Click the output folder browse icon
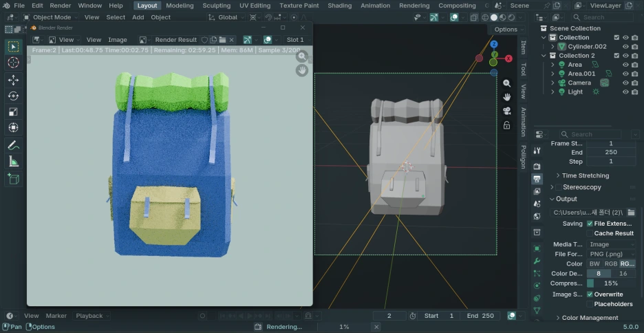644x333 pixels. [x=631, y=213]
